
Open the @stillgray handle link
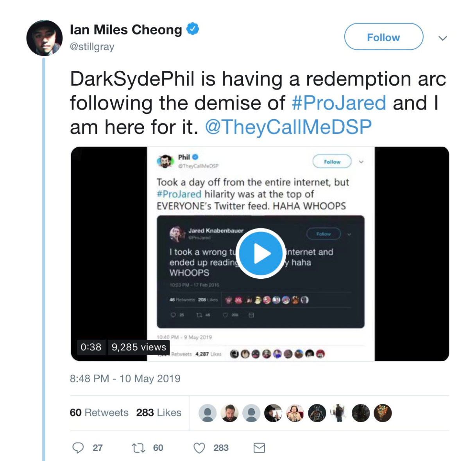point(92,47)
